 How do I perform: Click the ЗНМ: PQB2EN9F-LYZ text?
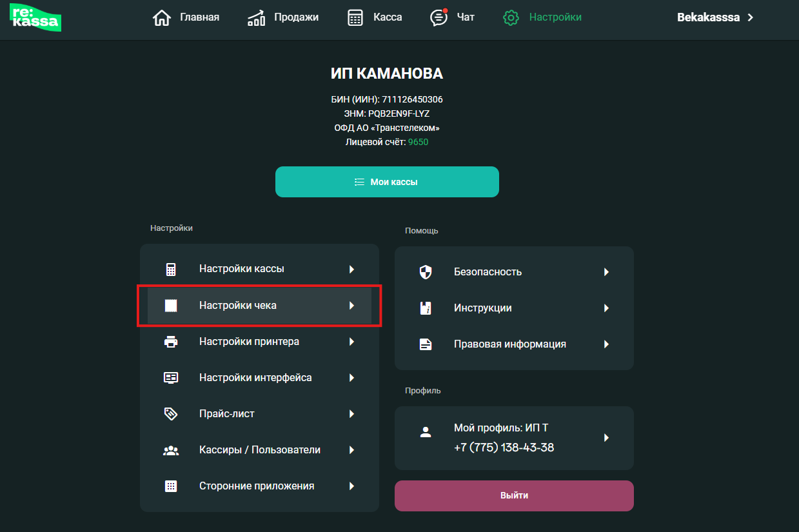click(387, 113)
